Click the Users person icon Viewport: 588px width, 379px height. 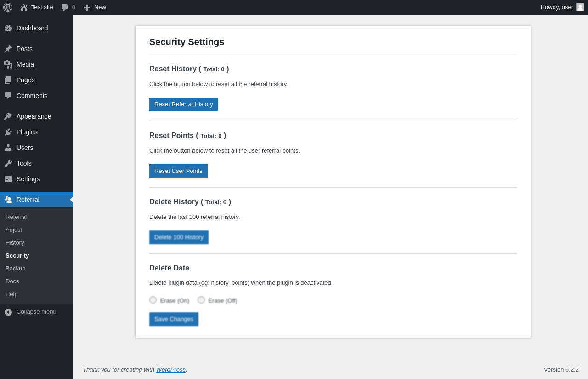point(8,148)
